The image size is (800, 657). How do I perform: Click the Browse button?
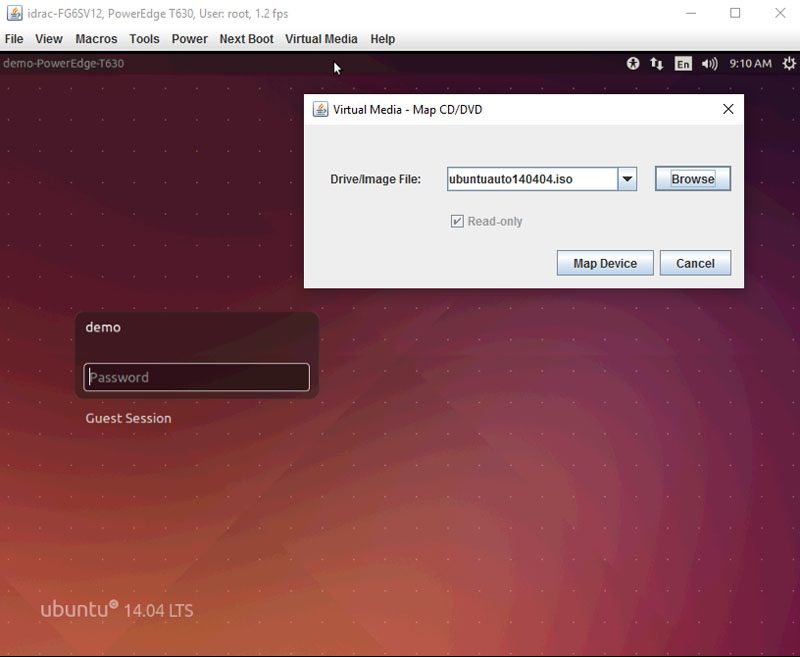coord(693,179)
